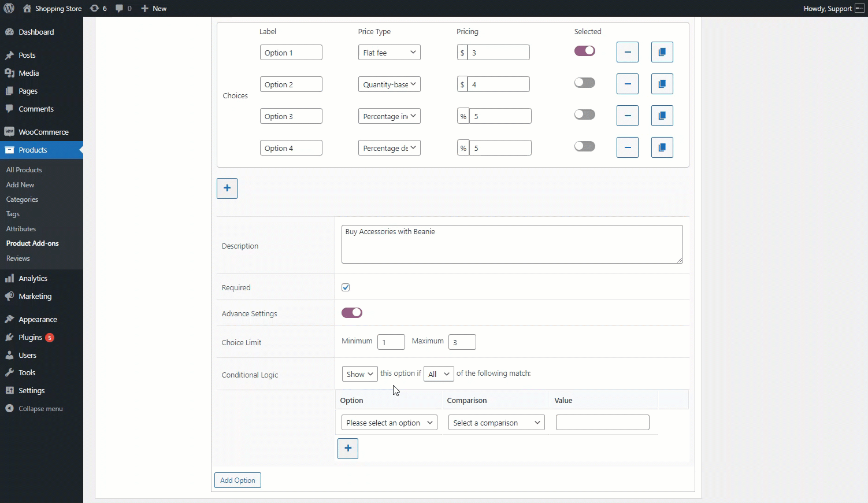Click the Appearance brush icon
This screenshot has width=868, height=503.
(9, 319)
